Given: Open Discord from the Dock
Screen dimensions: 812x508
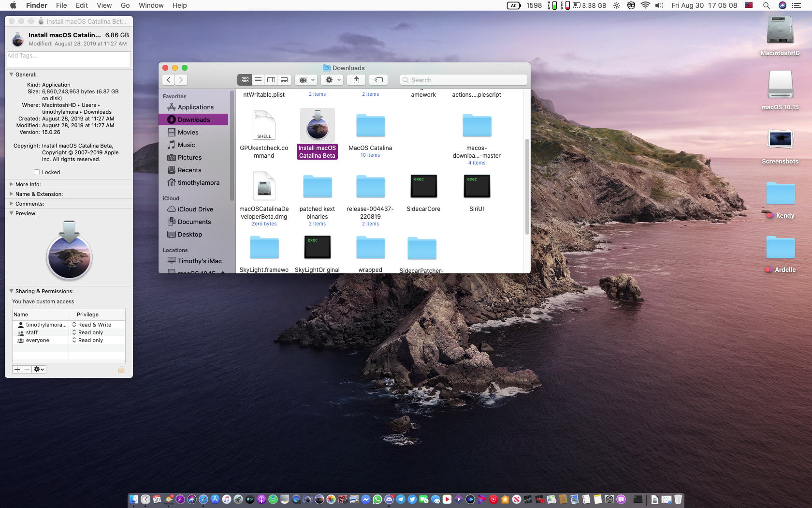Looking at the screenshot, I should [x=389, y=499].
